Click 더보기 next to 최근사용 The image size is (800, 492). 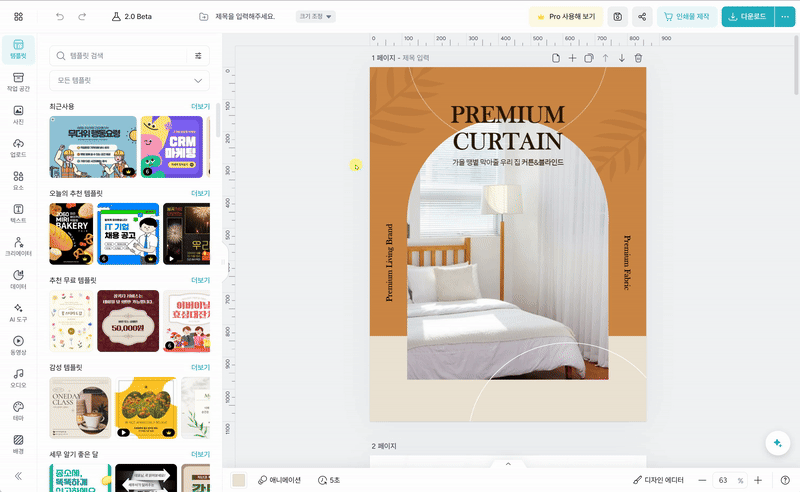point(200,106)
